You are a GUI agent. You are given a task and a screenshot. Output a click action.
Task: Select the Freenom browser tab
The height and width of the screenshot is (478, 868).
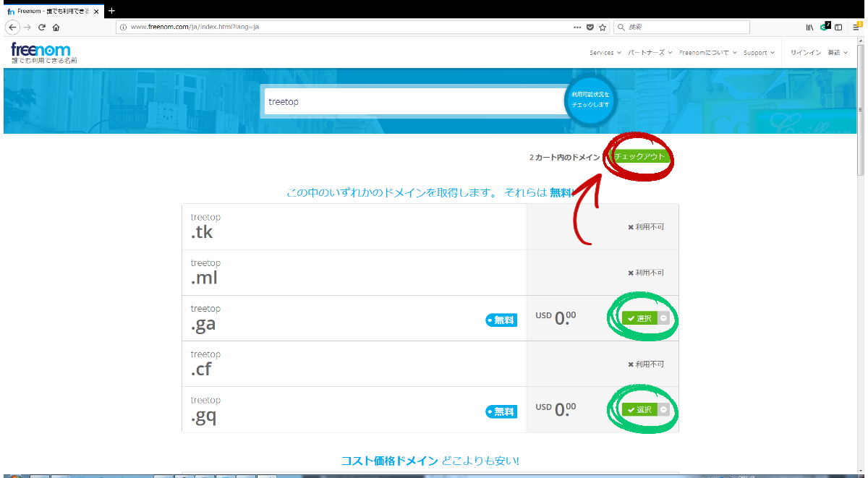[x=54, y=12]
